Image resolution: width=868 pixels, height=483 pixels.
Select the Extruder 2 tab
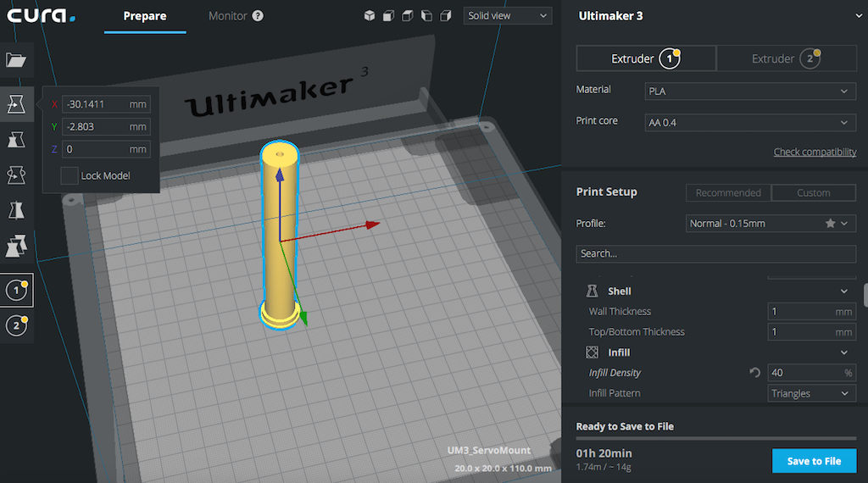[x=787, y=58]
